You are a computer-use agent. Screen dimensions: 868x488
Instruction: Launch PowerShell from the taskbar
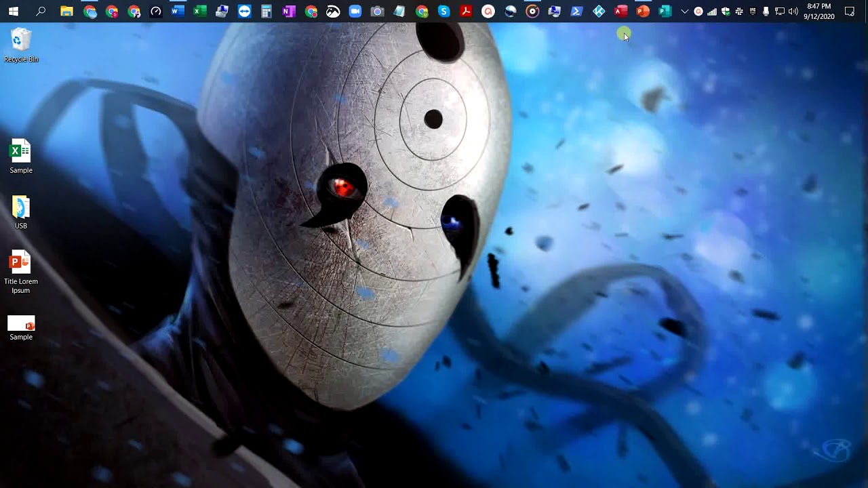tap(577, 12)
